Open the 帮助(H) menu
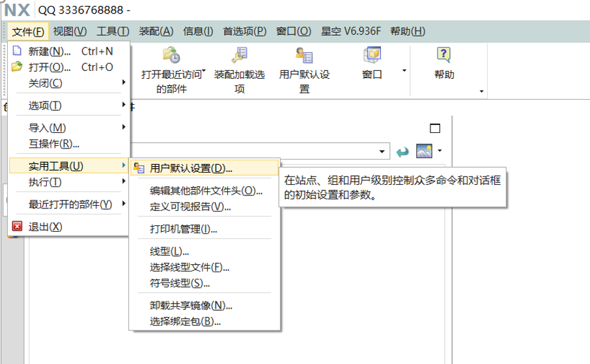 [x=408, y=31]
